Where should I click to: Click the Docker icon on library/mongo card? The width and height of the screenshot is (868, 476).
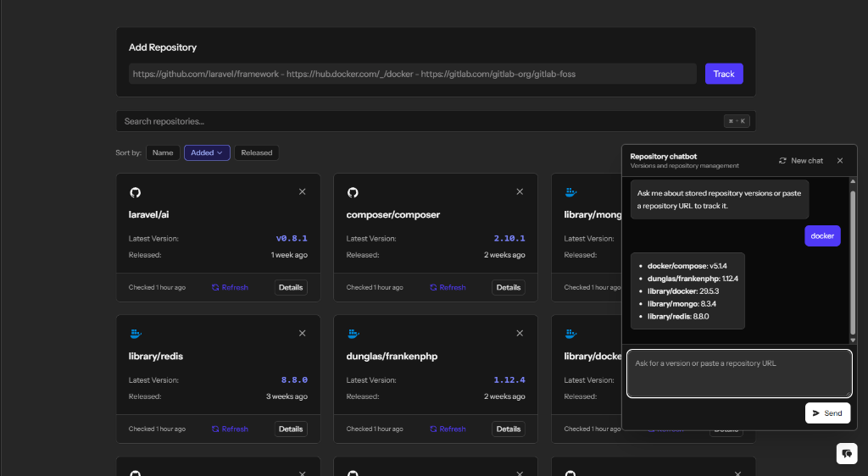(x=570, y=191)
